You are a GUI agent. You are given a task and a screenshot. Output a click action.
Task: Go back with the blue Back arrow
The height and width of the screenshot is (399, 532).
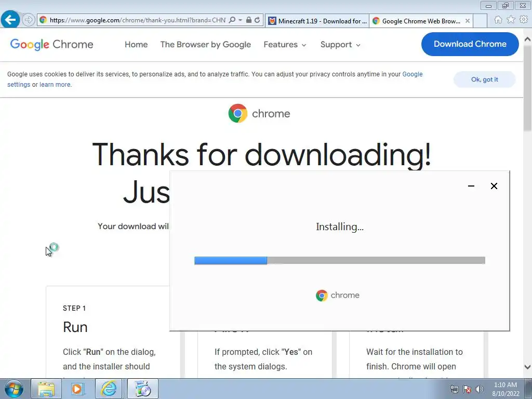tap(10, 20)
